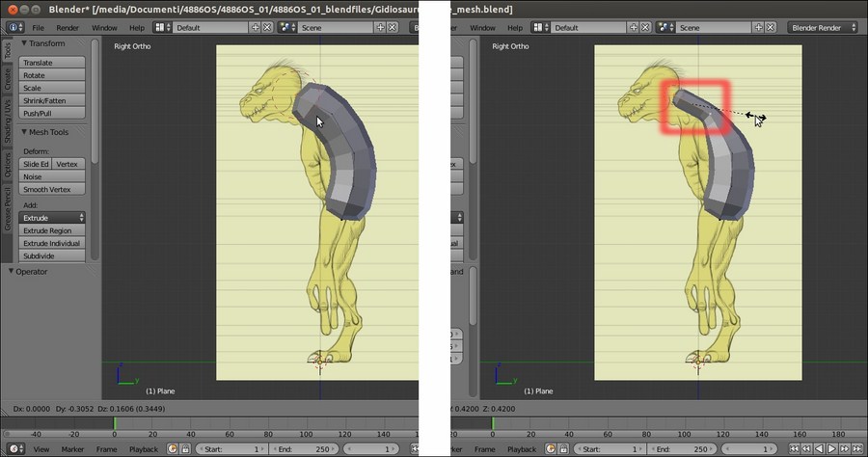Viewport: 868px width, 457px height.
Task: Click the Noise button
Action: pyautogui.click(x=52, y=176)
